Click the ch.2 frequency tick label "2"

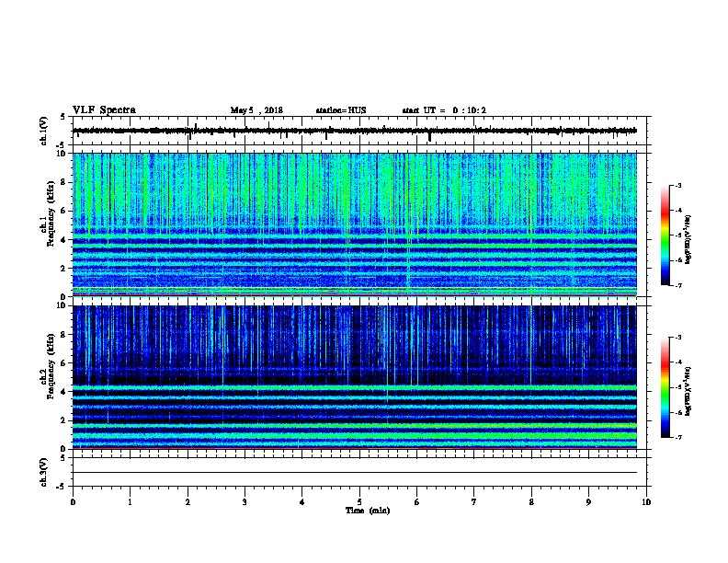click(x=64, y=420)
